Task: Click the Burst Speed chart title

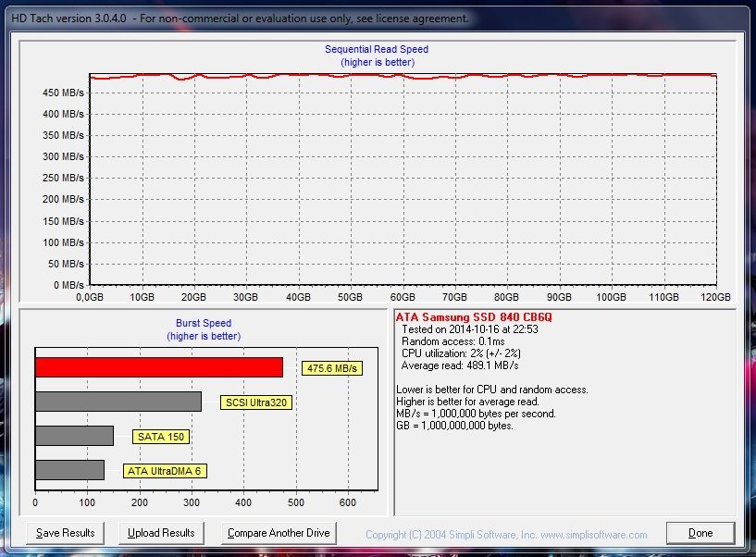Action: tap(204, 323)
